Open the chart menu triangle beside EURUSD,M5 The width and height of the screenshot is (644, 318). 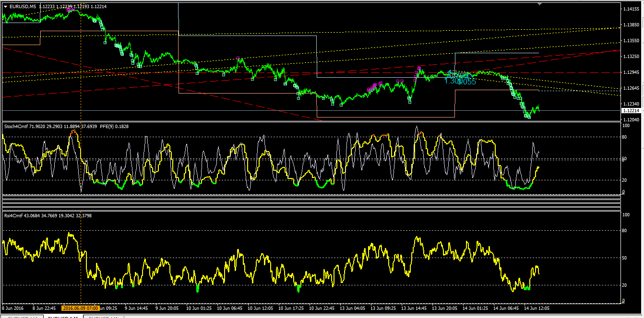[5, 7]
